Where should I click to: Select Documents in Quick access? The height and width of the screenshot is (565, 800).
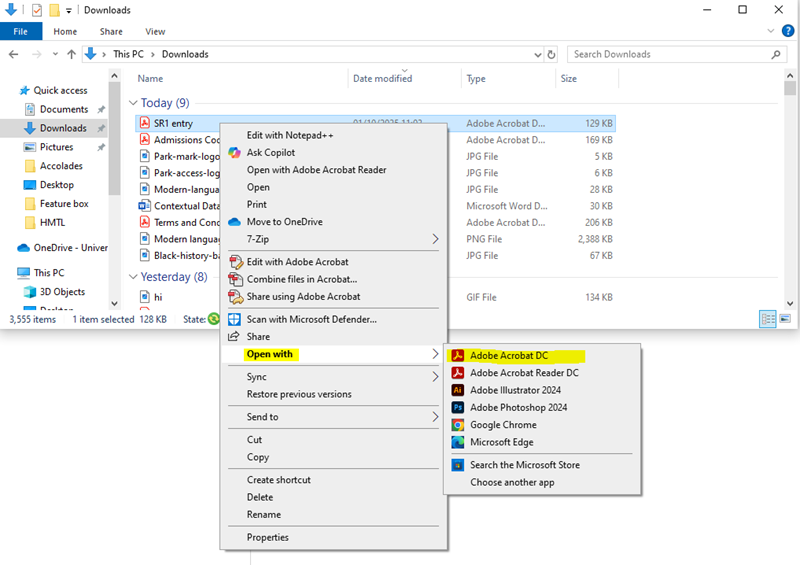64,109
